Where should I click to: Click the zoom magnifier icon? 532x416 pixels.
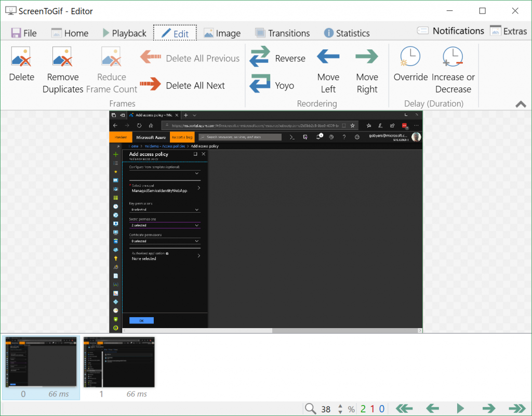(311, 408)
